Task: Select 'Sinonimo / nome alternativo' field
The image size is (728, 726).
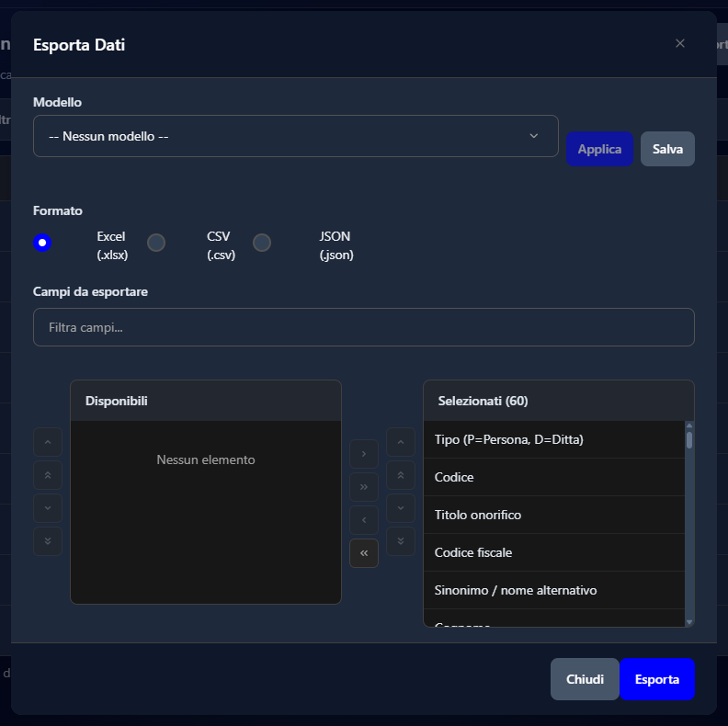Action: [x=554, y=590]
